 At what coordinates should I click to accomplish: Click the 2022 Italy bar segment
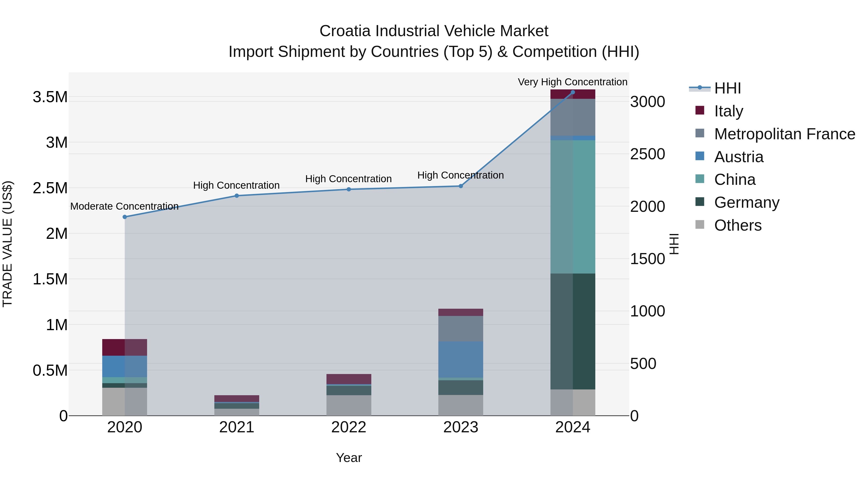pyautogui.click(x=349, y=379)
